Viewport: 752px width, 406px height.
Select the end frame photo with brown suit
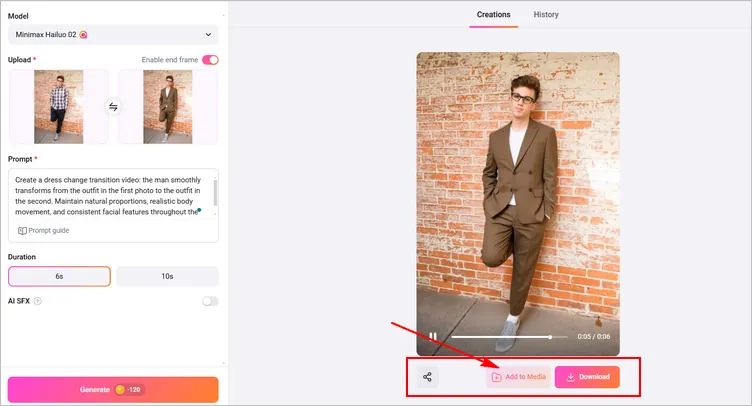tap(168, 106)
